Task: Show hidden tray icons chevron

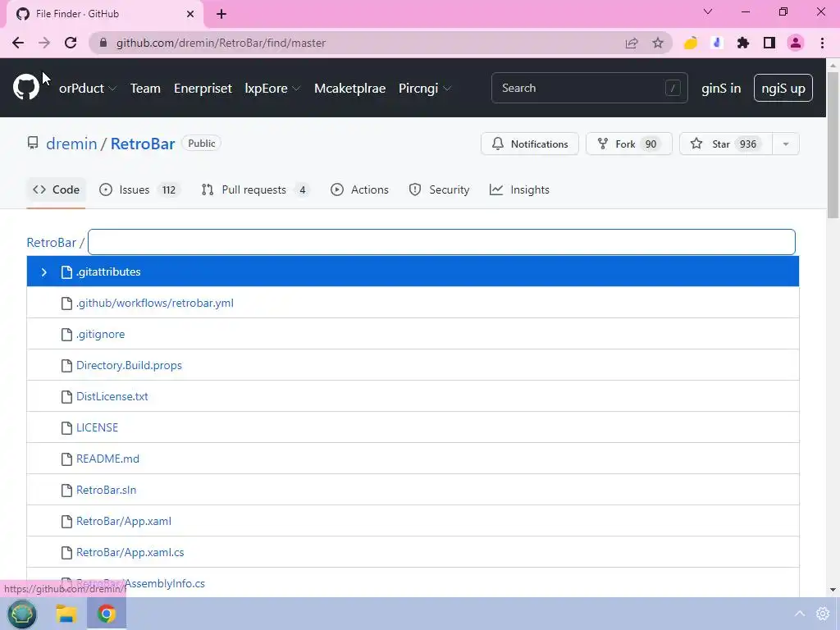Action: [x=799, y=614]
